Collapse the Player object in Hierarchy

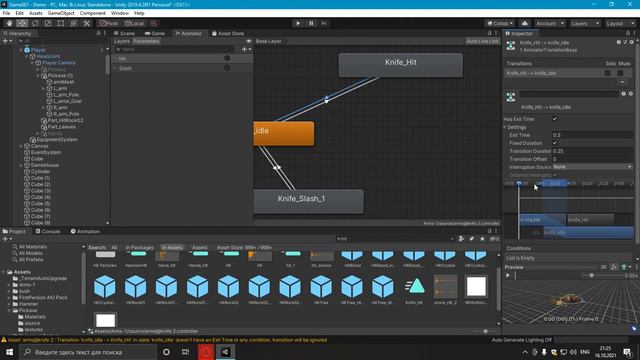click(x=21, y=50)
